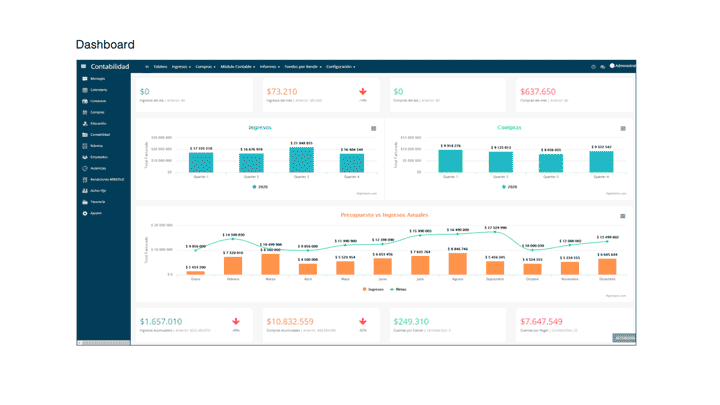The width and height of the screenshot is (720, 405).
Task: Click Presupuesto vs Ingresos Anuales title
Action: [384, 215]
